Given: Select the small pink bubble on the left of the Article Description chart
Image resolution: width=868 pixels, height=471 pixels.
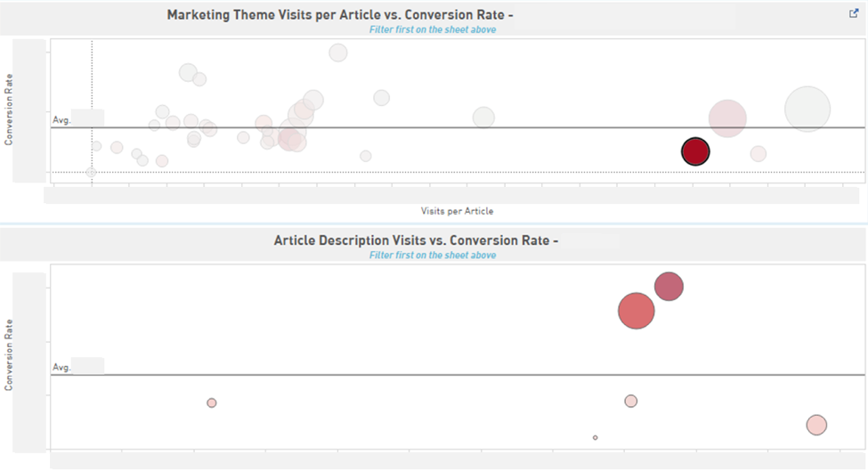Looking at the screenshot, I should pyautogui.click(x=212, y=403).
